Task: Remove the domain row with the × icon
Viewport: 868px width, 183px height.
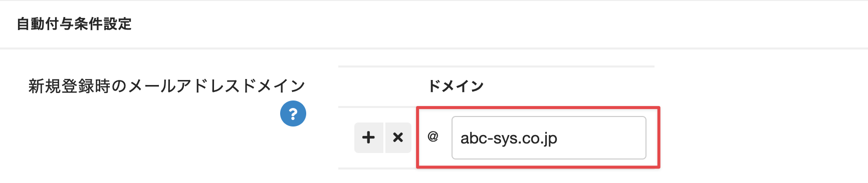Action: point(398,137)
